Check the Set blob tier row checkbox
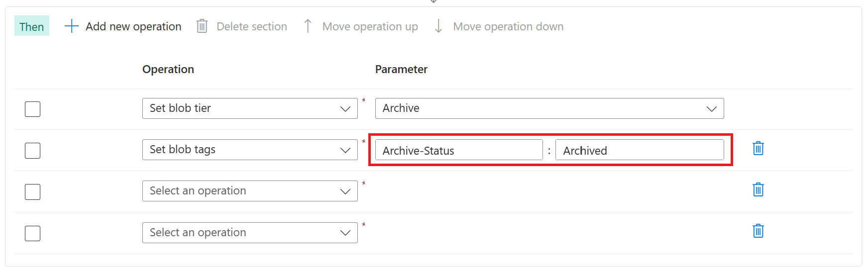Screen dimensions: 868x274 coord(32,109)
